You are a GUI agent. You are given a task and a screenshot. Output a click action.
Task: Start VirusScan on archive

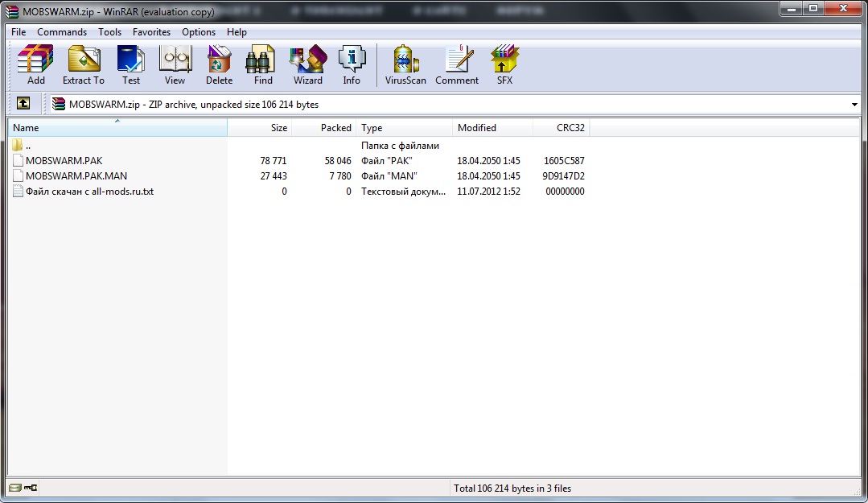(x=405, y=64)
